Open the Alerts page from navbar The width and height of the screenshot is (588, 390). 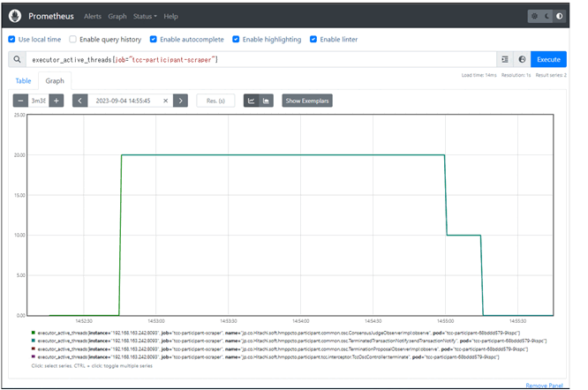[x=92, y=16]
